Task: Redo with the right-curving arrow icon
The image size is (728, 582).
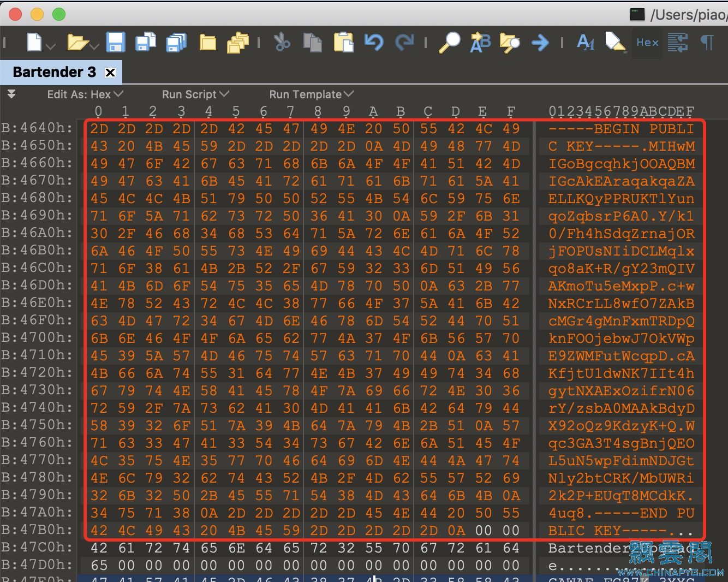Action: coord(404,43)
